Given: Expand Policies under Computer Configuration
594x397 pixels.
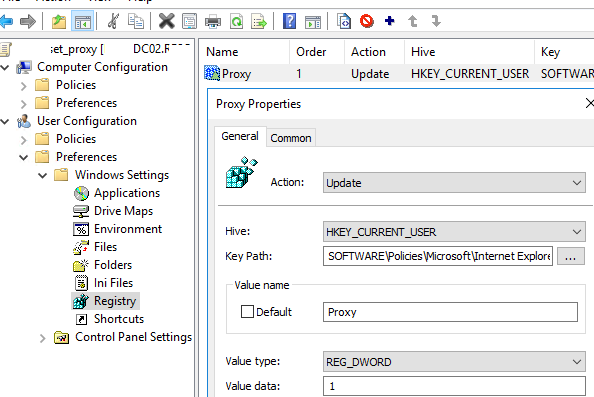Looking at the screenshot, I should 24,86.
